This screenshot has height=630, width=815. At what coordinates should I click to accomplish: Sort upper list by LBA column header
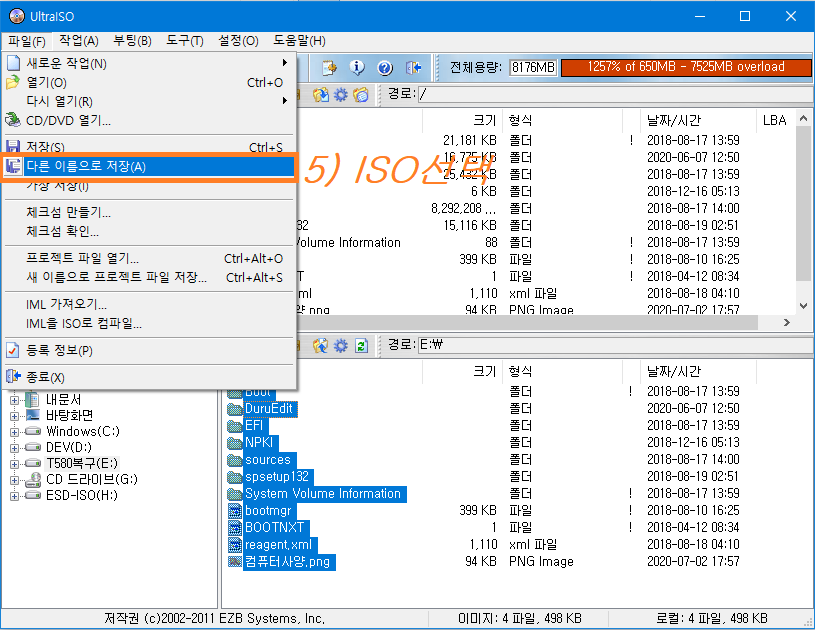click(774, 121)
